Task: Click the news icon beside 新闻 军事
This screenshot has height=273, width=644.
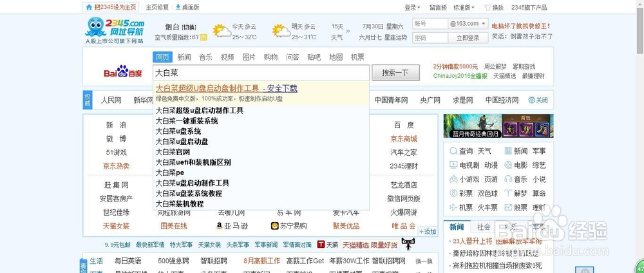Action: [x=508, y=151]
